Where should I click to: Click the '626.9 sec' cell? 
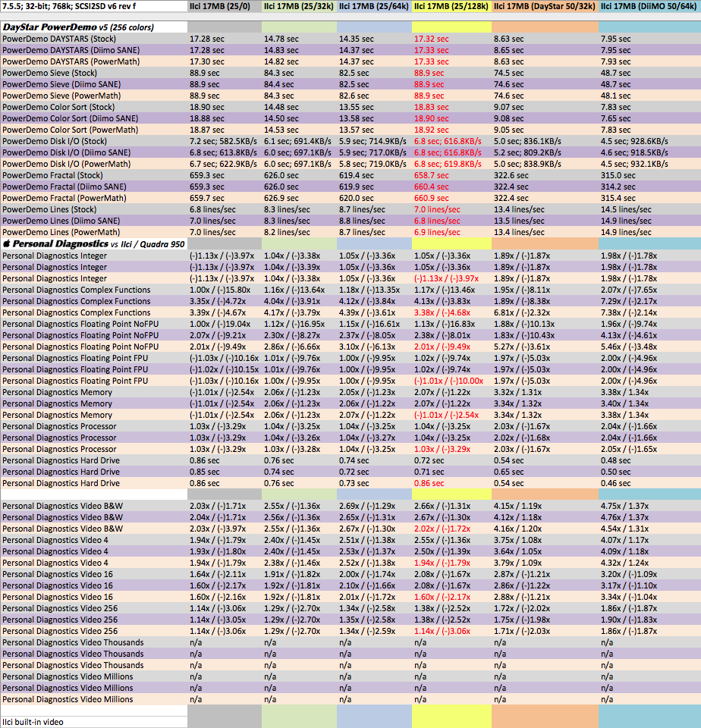tap(281, 198)
